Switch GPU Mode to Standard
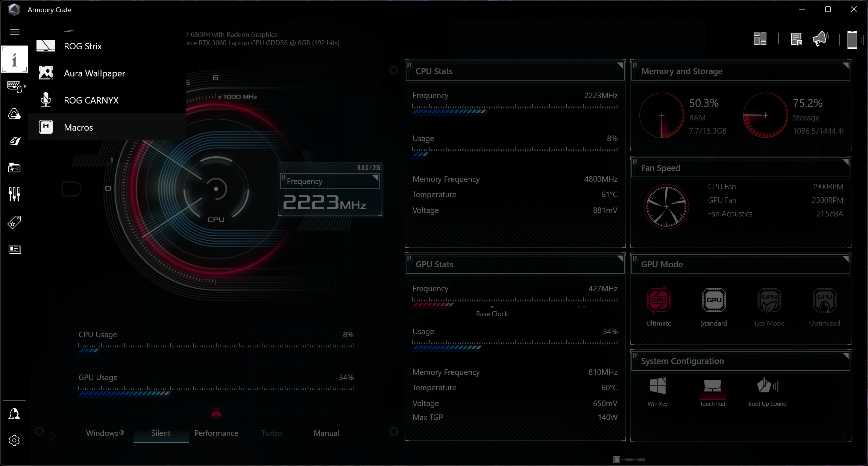This screenshot has height=466, width=868. (714, 307)
